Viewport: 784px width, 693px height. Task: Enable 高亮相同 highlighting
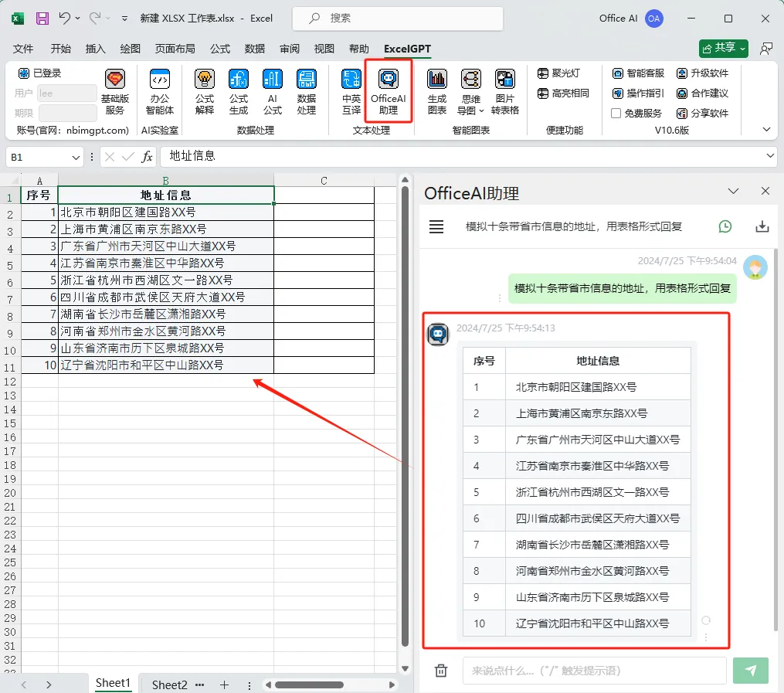[x=563, y=93]
